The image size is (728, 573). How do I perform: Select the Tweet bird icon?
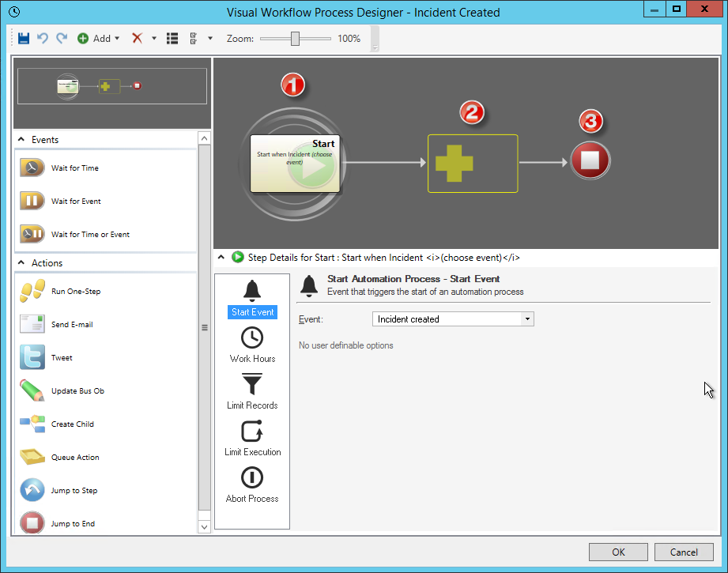pyautogui.click(x=32, y=357)
